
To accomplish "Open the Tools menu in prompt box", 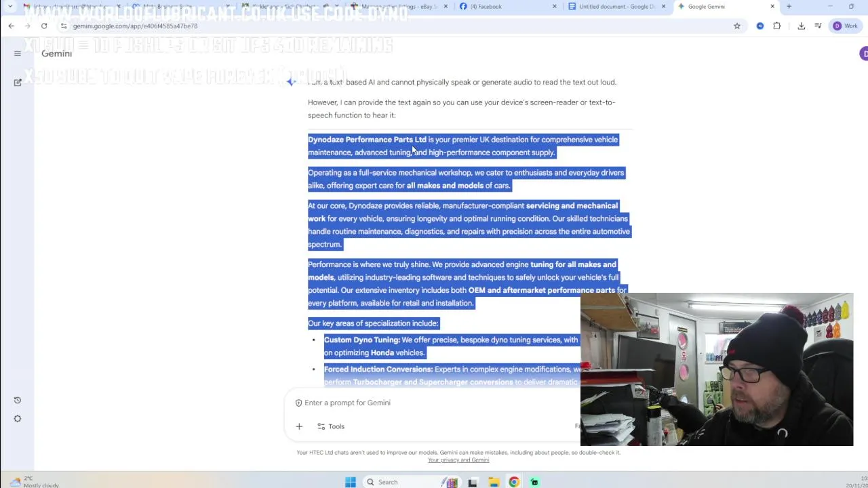I will point(331,426).
